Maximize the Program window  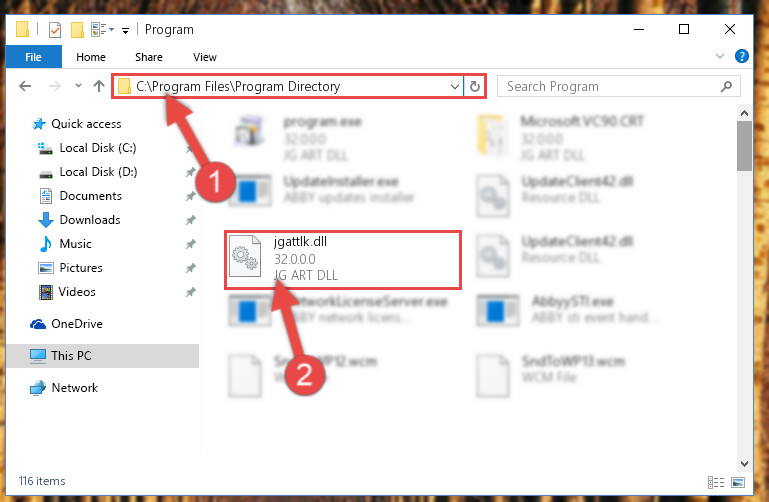coord(684,29)
